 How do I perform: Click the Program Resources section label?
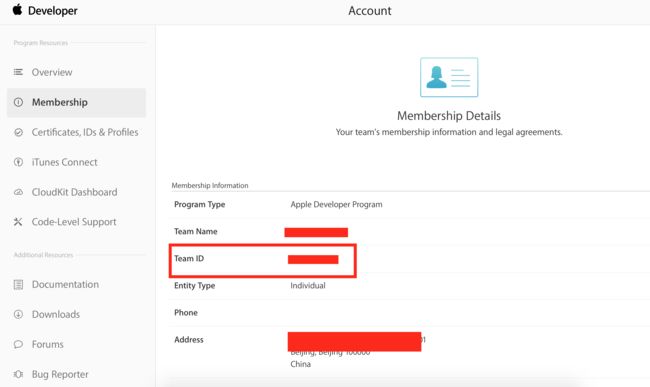pos(41,43)
